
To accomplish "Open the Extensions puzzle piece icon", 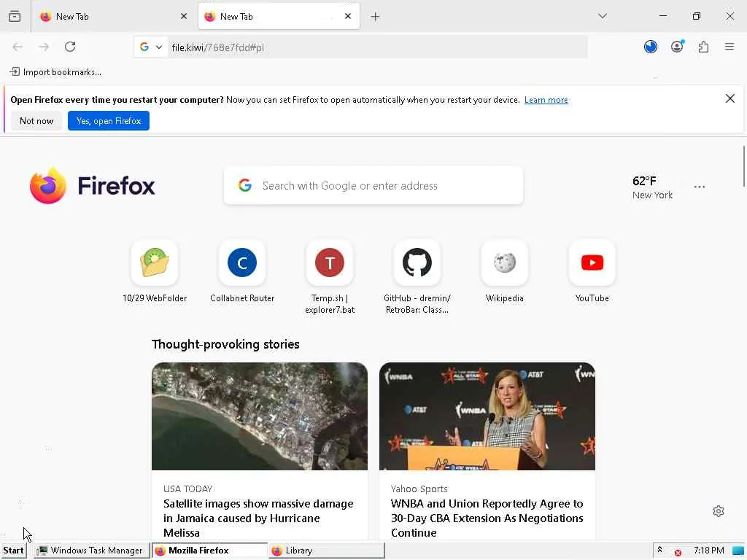I will [703, 47].
